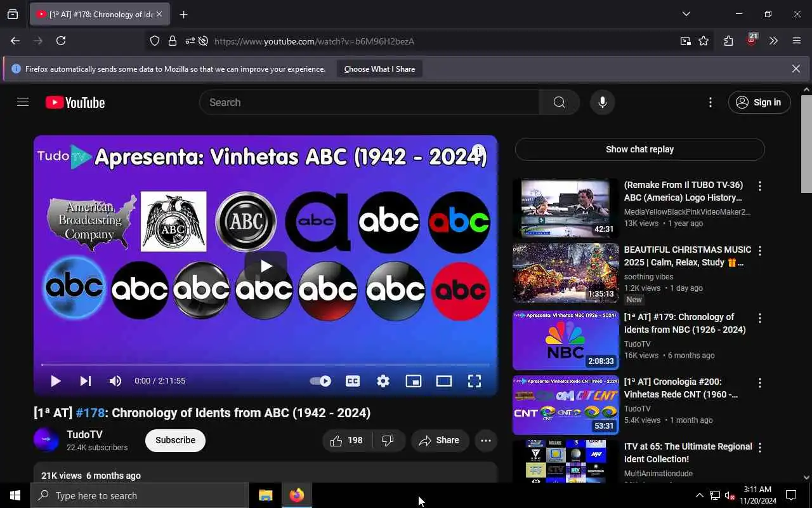Toggle the autoplay switch
812x508 pixels.
[320, 381]
